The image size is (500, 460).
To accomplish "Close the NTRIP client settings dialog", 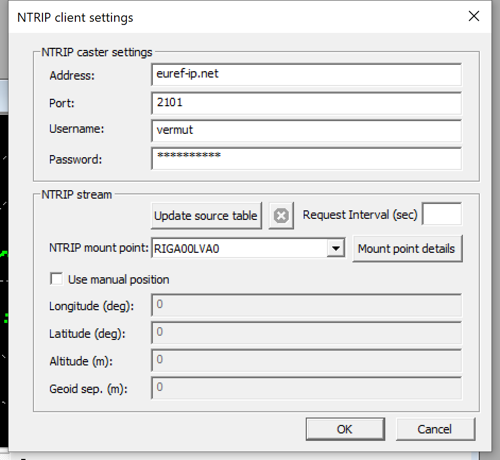I will 474,16.
